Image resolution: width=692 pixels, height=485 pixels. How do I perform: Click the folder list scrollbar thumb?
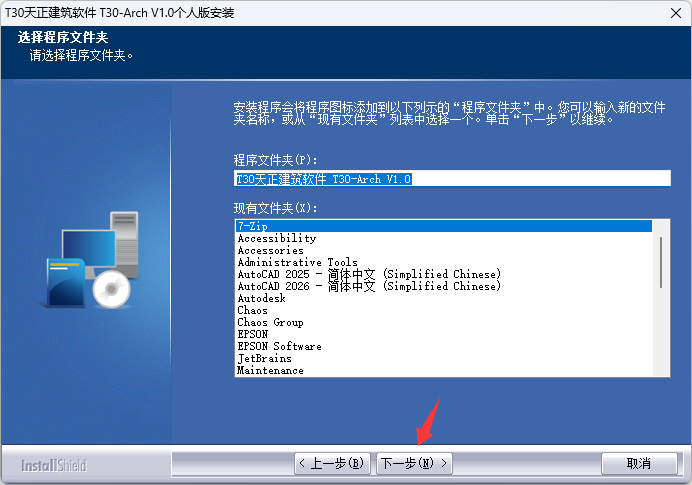(x=661, y=263)
